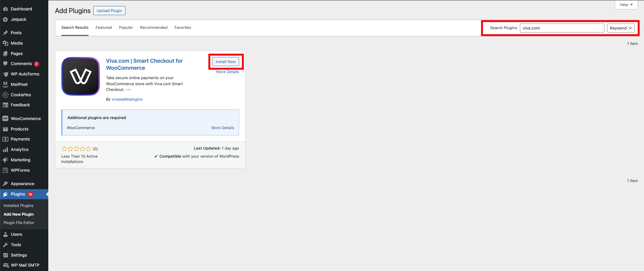This screenshot has height=271, width=644.
Task: Click the Plugins plug icon
Action: coord(5,194)
